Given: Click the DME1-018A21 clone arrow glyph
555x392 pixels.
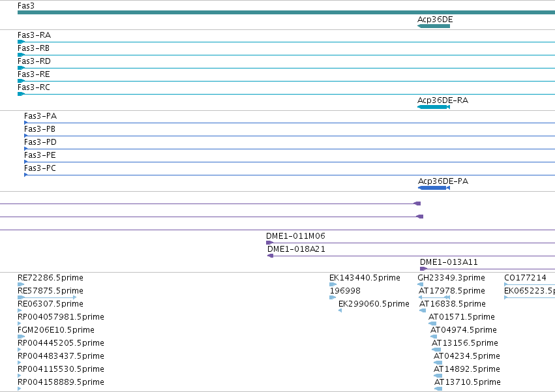Looking at the screenshot, I should coord(271,256).
